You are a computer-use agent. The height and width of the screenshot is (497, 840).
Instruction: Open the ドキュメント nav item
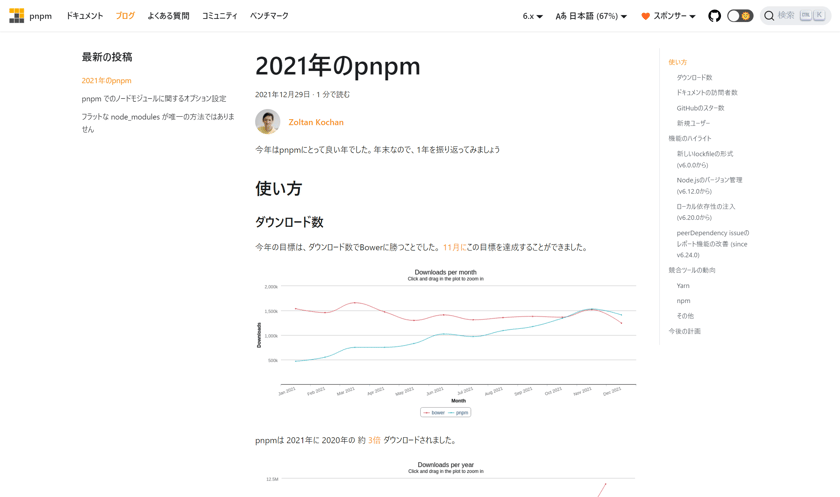pyautogui.click(x=84, y=16)
